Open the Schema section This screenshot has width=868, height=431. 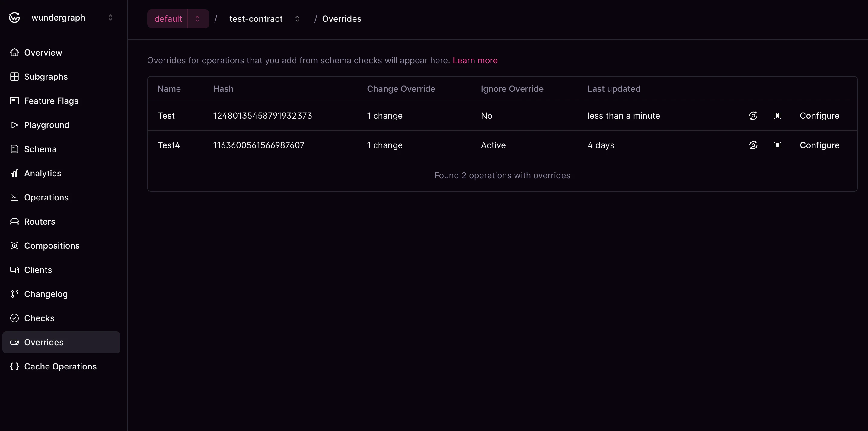click(x=40, y=149)
